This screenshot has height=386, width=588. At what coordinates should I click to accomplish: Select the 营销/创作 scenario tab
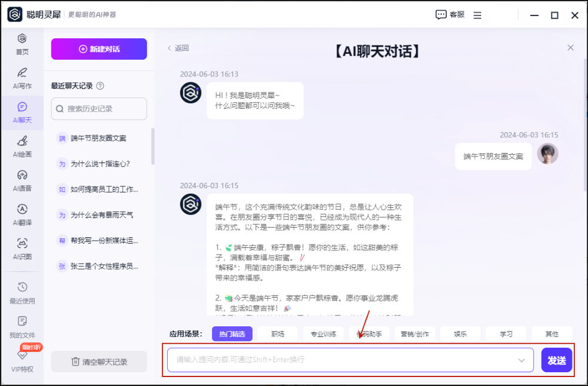click(415, 334)
